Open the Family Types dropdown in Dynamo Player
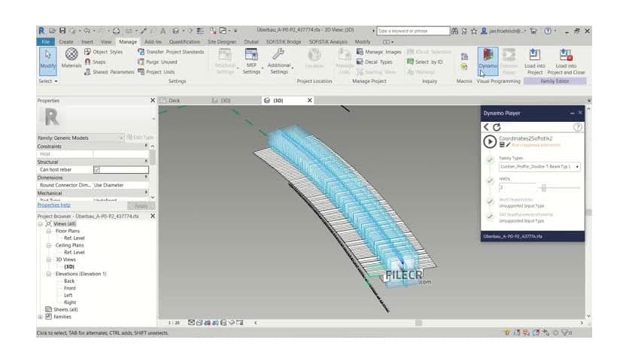The image size is (629, 364). (539, 166)
